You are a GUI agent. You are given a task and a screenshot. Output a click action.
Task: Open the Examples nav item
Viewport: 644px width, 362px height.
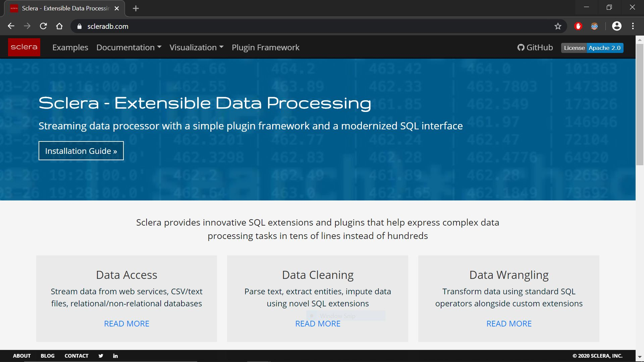[x=70, y=48]
